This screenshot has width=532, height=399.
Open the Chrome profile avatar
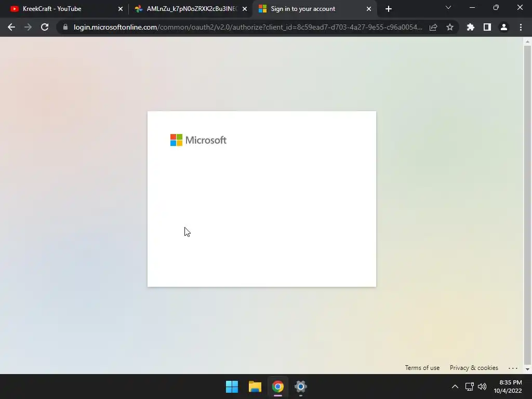pos(504,27)
